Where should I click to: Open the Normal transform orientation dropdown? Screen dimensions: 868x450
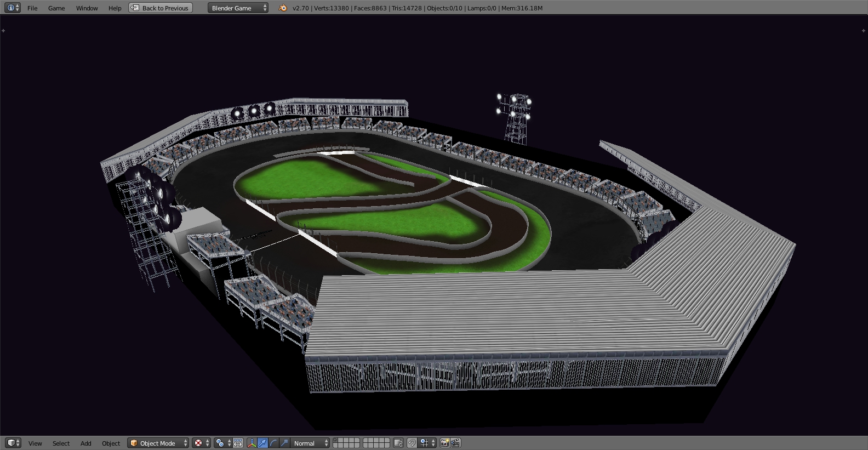[310, 443]
